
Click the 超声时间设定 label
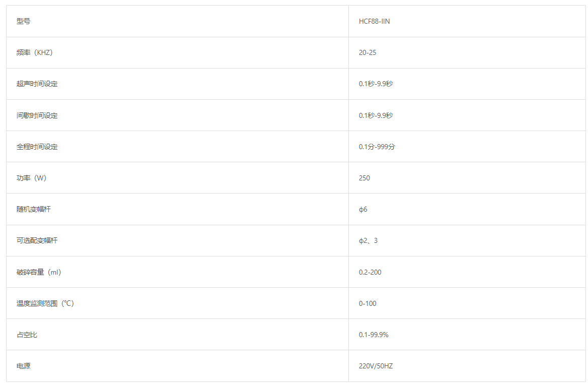pos(37,84)
